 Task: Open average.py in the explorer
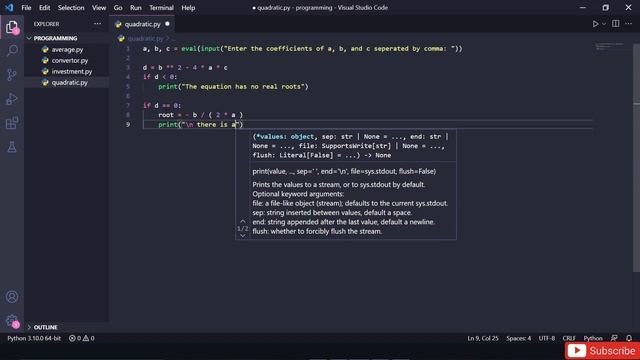pos(67,49)
